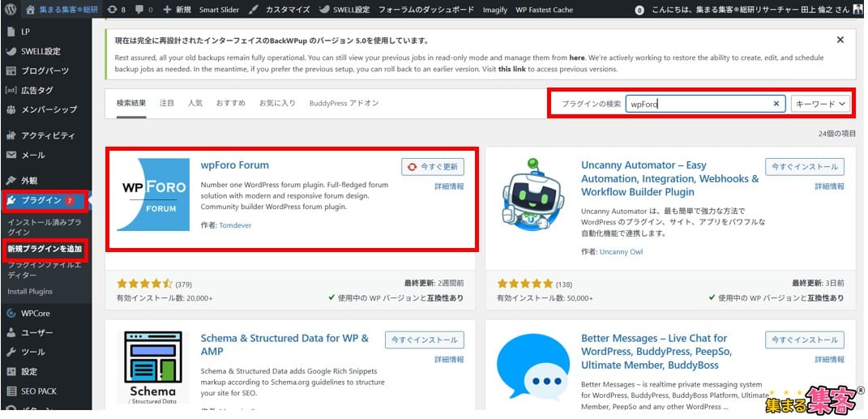The width and height of the screenshot is (868, 419).
Task: Open Install Plugins submenu item
Action: [30, 291]
